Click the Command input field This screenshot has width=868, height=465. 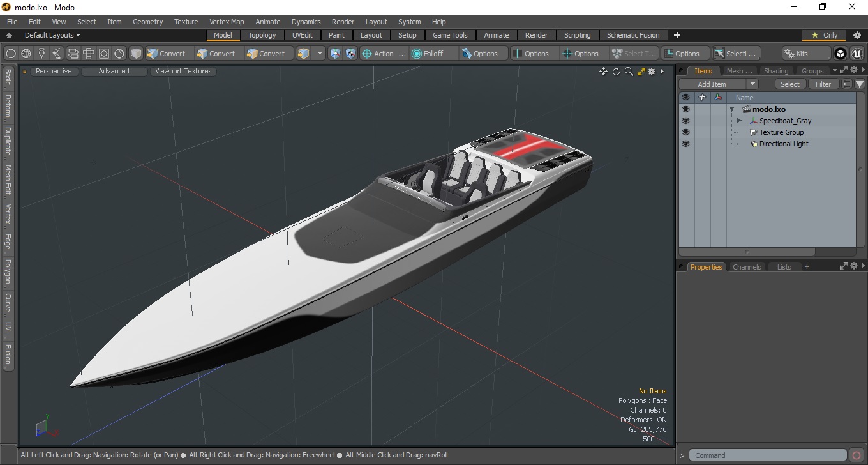768,455
